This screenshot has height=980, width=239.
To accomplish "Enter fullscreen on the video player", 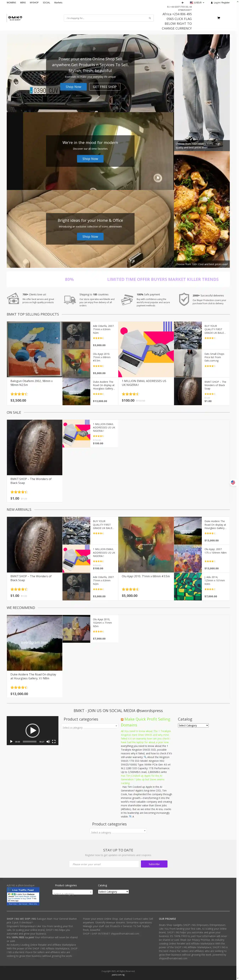I will 54,741.
